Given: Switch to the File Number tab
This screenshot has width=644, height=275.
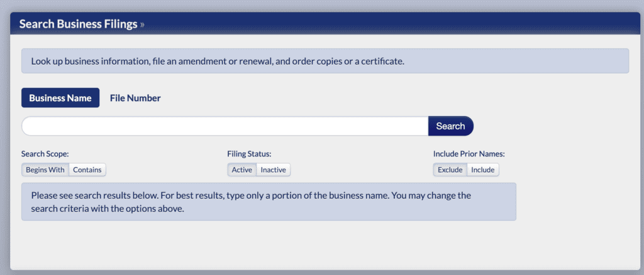Looking at the screenshot, I should [x=135, y=98].
